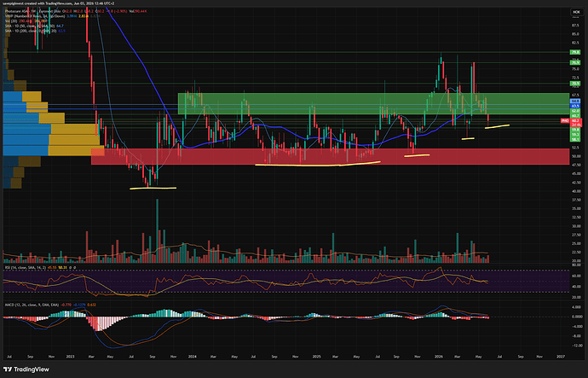
Task: Click the red 60.2 last price label
Action: [x=575, y=120]
